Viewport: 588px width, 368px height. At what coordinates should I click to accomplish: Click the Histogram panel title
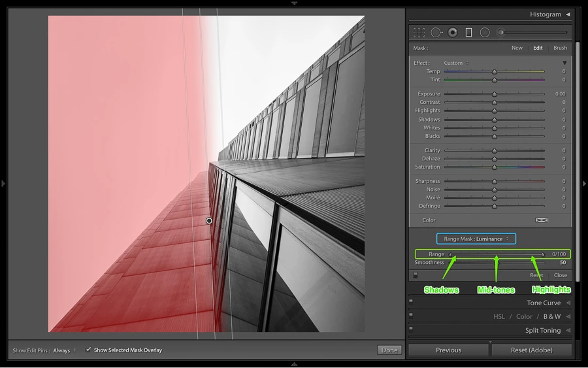click(546, 14)
